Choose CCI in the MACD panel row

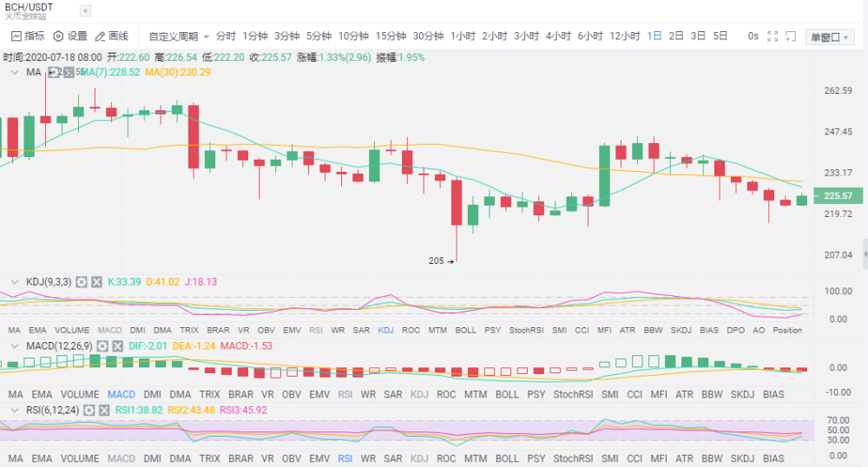(x=635, y=394)
